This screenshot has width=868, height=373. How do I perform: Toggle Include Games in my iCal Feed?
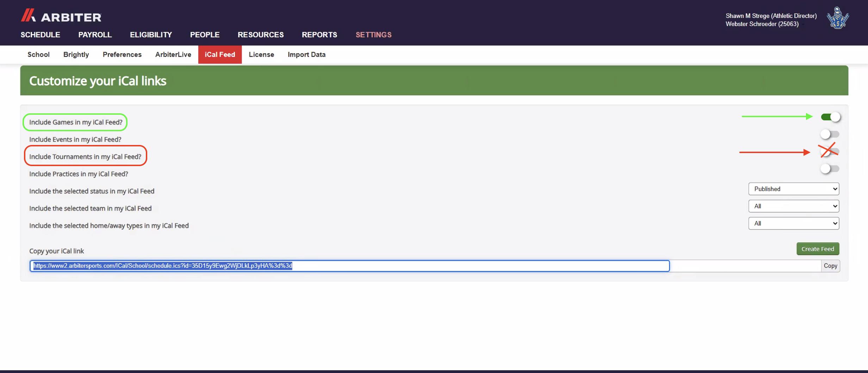[830, 117]
